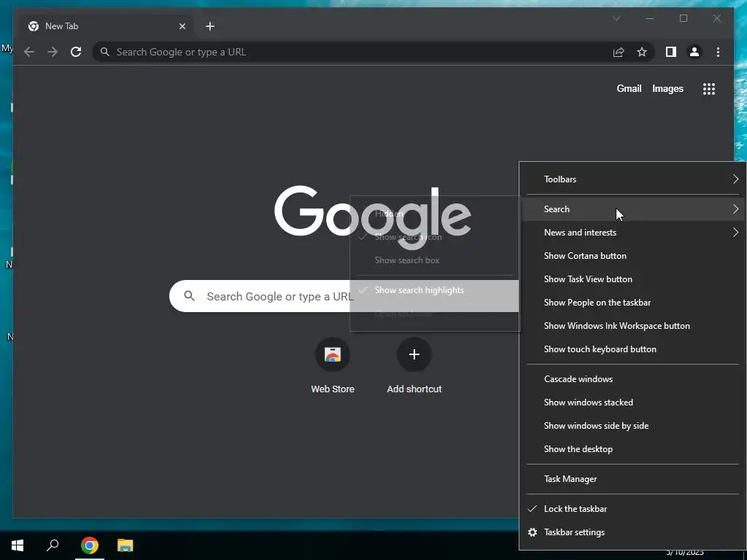Screen dimensions: 747x560
Task: Click the Toolbars menu label
Action: point(560,179)
